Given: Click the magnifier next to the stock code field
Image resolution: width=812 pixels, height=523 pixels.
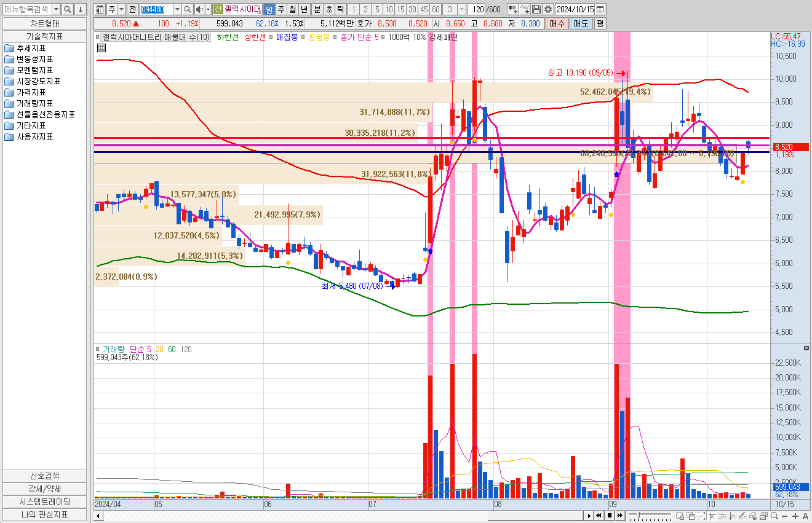Looking at the screenshot, I should click(x=188, y=9).
